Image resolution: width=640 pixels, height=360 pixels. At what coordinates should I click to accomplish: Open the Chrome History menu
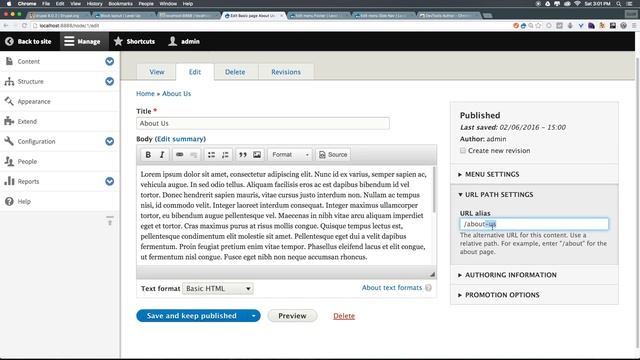coord(94,4)
